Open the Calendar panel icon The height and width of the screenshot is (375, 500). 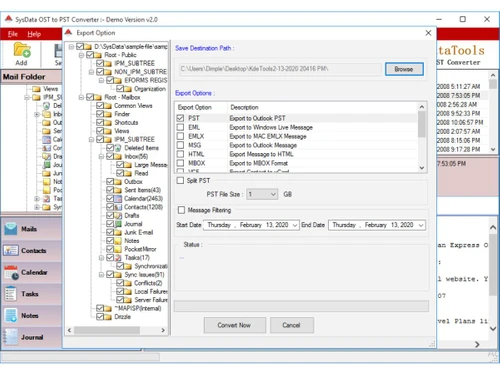(x=11, y=272)
